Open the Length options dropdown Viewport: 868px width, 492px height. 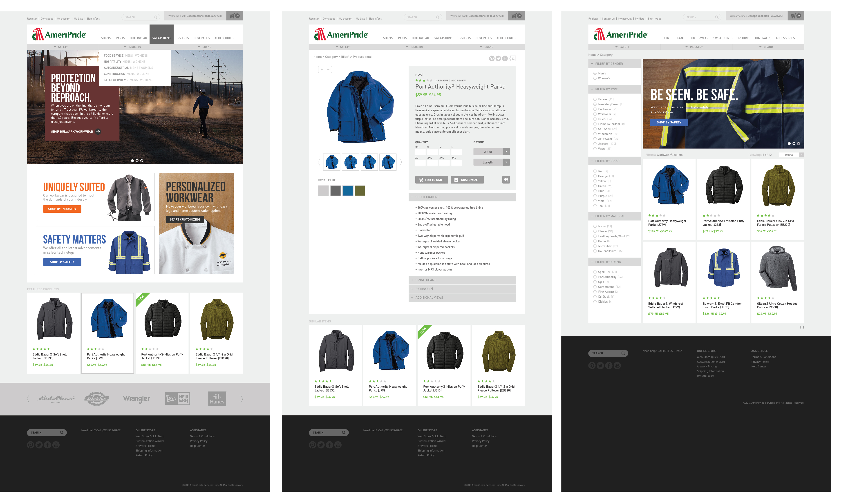click(492, 163)
